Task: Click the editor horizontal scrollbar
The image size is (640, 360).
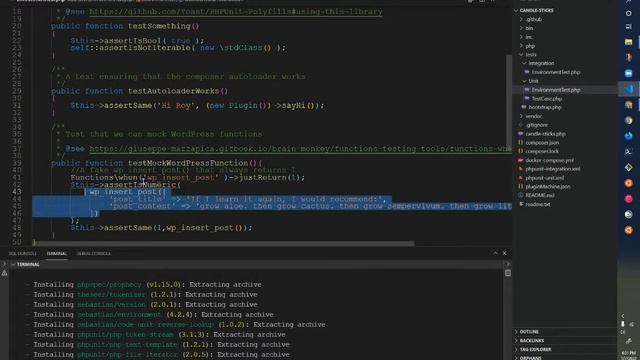Action: pos(223,244)
